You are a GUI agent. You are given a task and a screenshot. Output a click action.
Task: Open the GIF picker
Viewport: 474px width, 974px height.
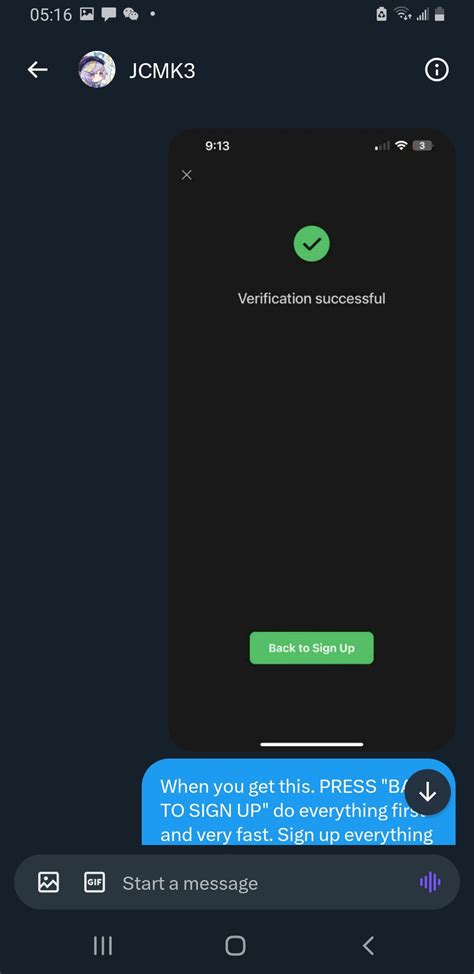click(x=94, y=882)
